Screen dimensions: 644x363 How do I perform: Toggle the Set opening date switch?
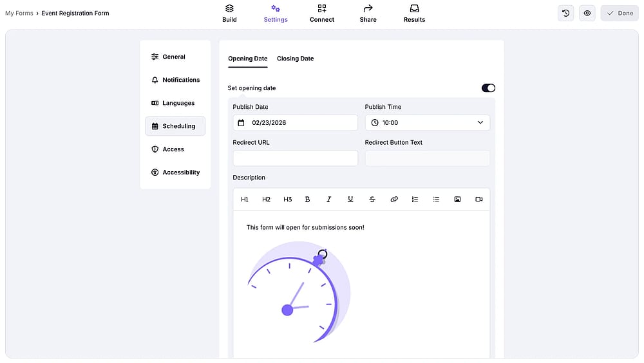click(x=488, y=88)
